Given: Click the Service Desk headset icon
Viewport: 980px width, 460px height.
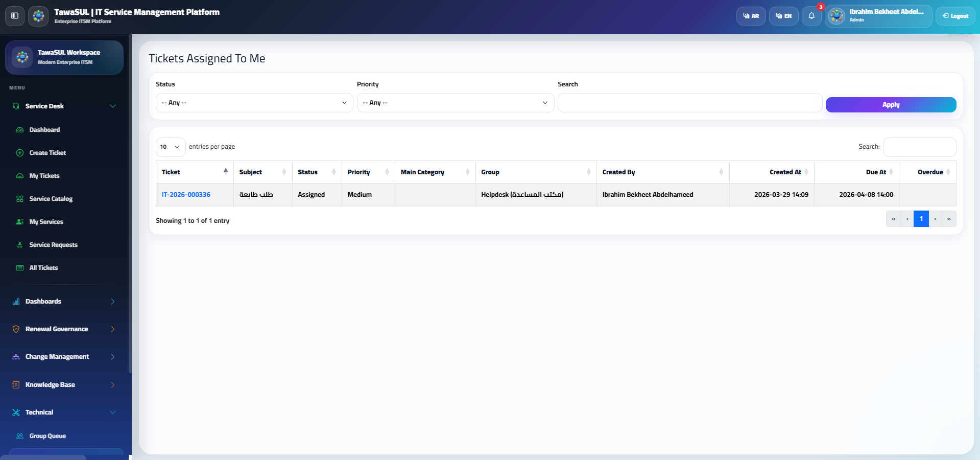Looking at the screenshot, I should (16, 106).
